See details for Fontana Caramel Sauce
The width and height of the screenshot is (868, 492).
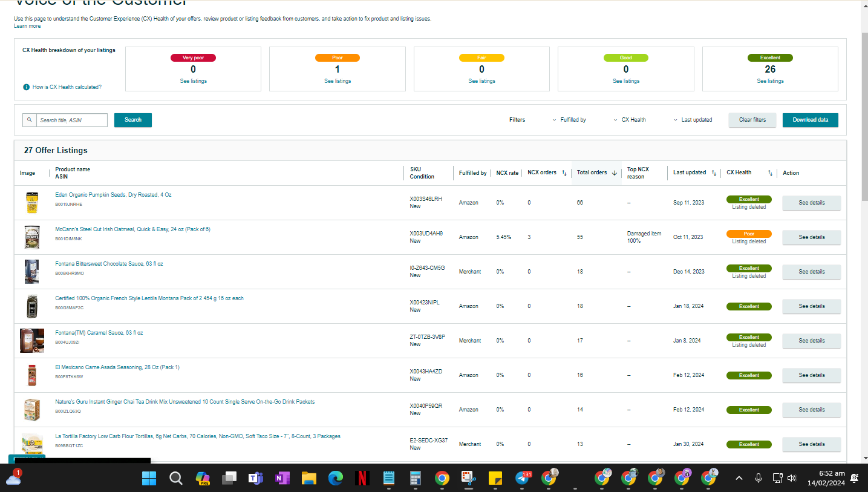812,341
